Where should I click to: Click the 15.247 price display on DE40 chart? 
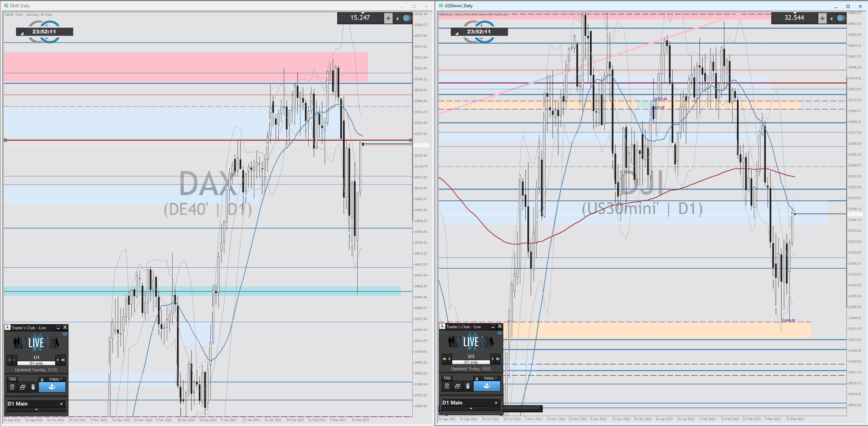(x=360, y=18)
